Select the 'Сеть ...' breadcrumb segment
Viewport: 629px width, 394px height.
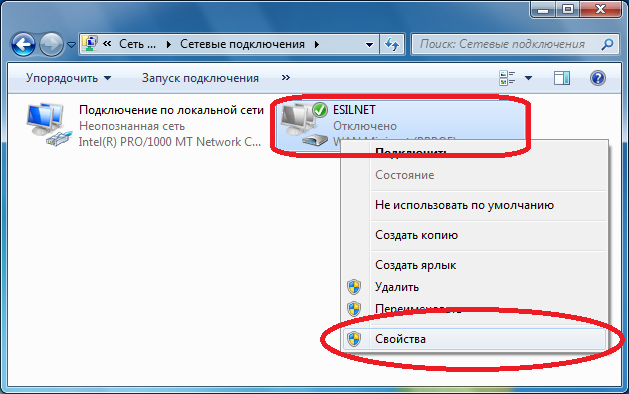(137, 44)
